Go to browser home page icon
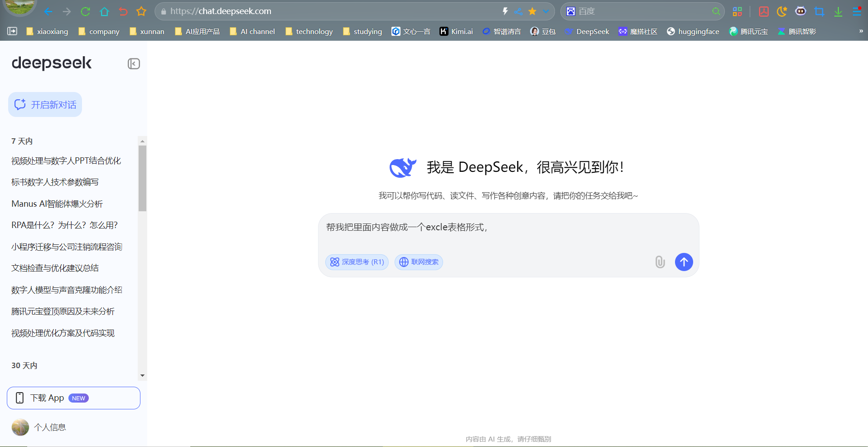Image resolution: width=868 pixels, height=447 pixels. (x=104, y=11)
